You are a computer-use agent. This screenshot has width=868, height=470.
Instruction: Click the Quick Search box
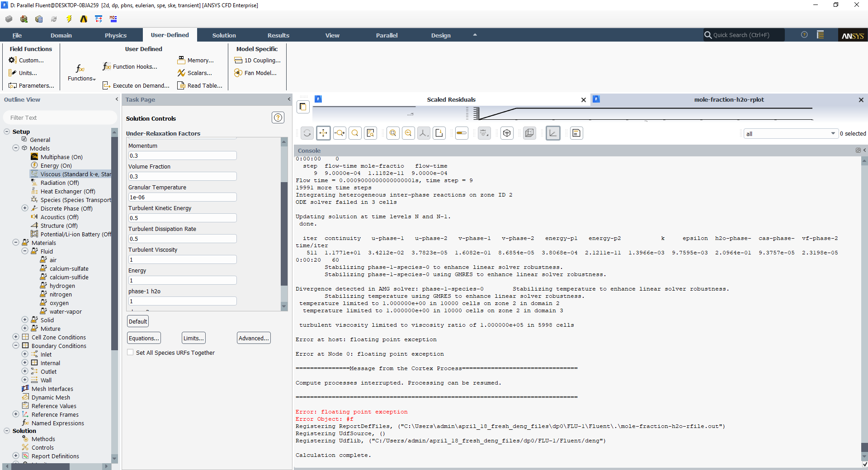tap(744, 35)
